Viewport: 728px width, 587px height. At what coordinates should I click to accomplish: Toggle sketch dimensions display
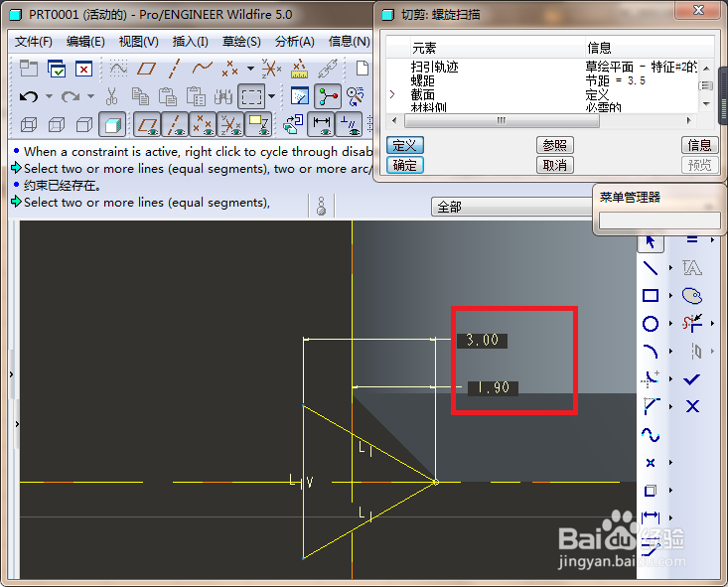click(321, 124)
